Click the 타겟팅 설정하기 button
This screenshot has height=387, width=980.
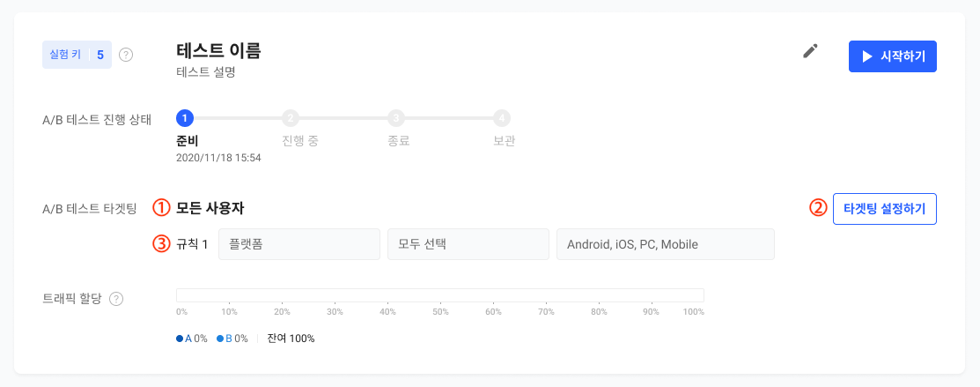884,209
